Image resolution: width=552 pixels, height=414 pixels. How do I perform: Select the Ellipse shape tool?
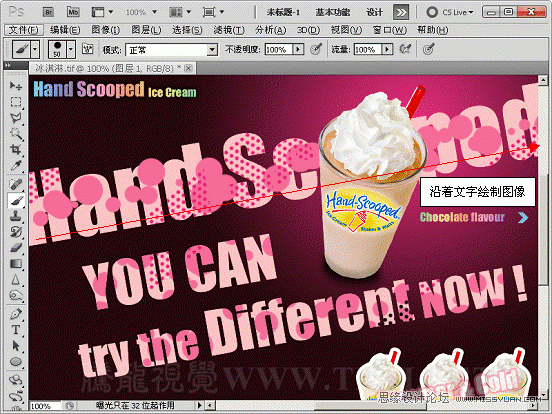15,362
